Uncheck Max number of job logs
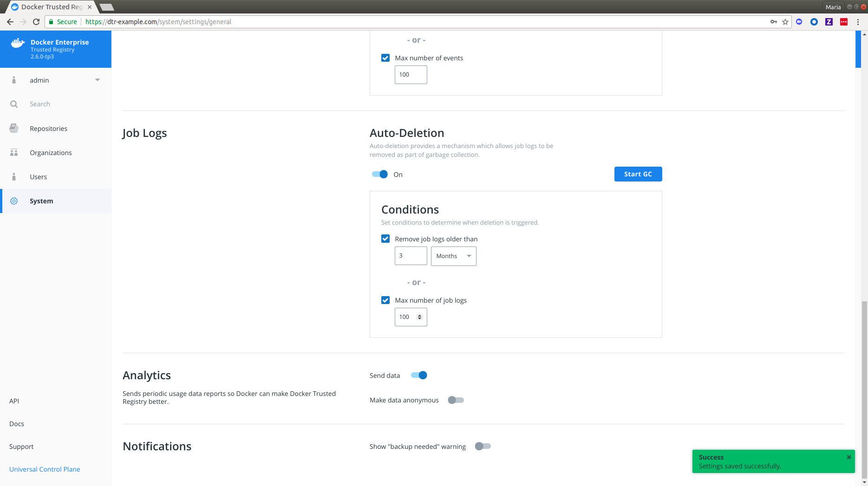Screen dimensions: 868x486 (385, 300)
